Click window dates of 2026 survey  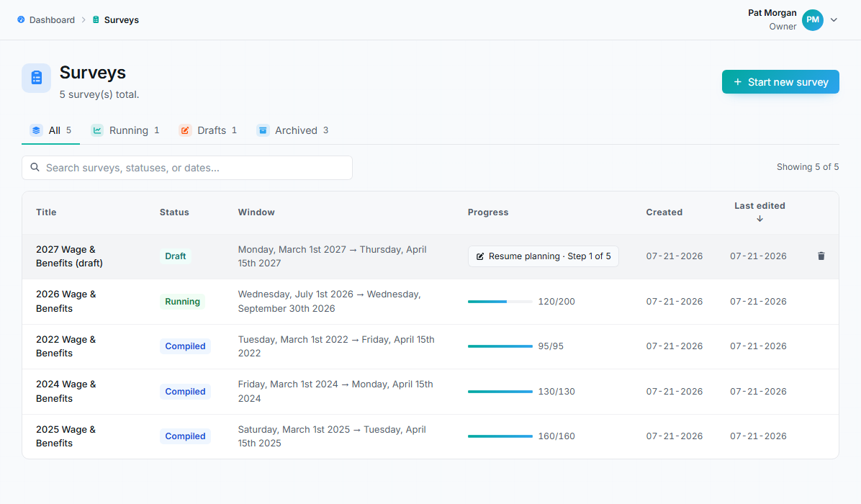tap(330, 302)
